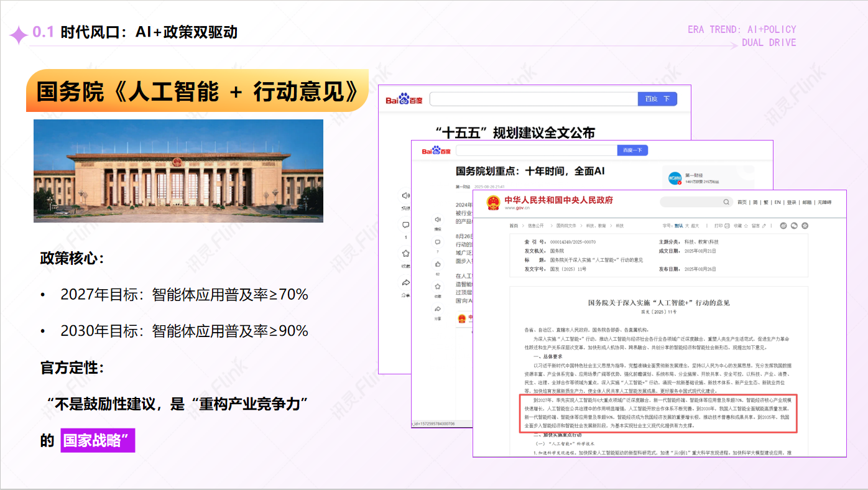
Task: Click the document title 国务院关于深入实施“人工智能+”行动的意见
Action: [x=658, y=303]
